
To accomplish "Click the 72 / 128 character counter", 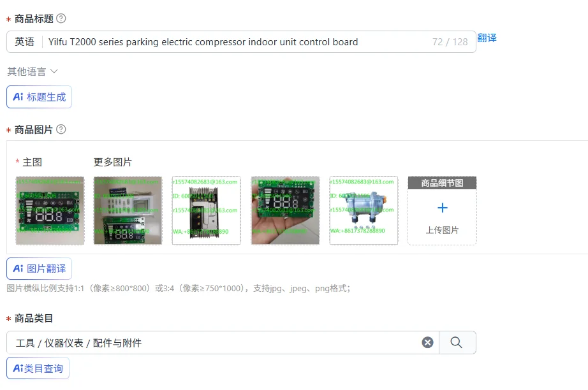I will (x=450, y=41).
